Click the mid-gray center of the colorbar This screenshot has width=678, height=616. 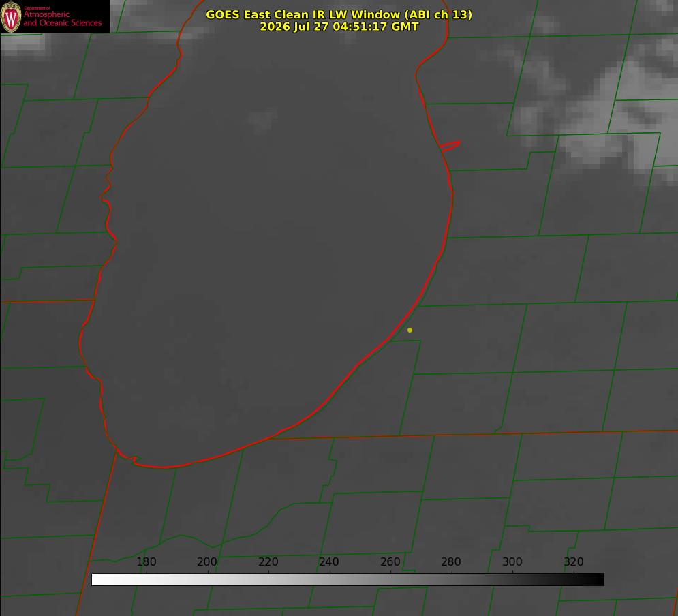tap(348, 580)
